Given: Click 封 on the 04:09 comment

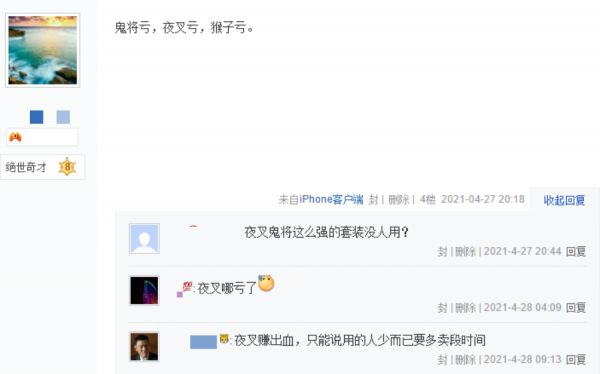Looking at the screenshot, I should [442, 307].
